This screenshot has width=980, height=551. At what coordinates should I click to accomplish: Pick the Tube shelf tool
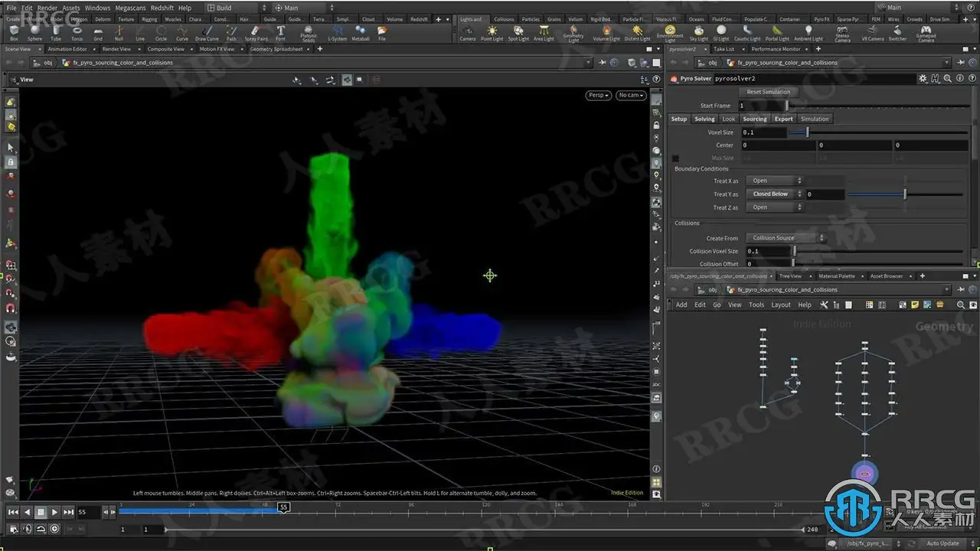coord(56,32)
